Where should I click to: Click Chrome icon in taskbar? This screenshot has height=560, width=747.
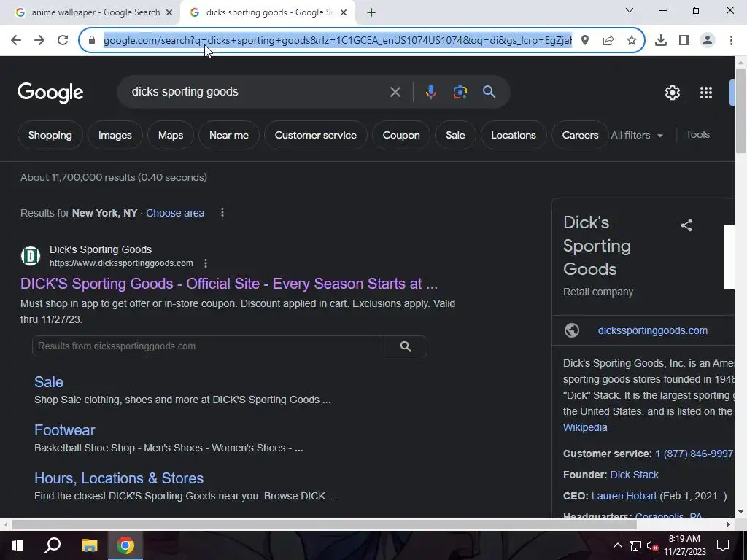(125, 545)
